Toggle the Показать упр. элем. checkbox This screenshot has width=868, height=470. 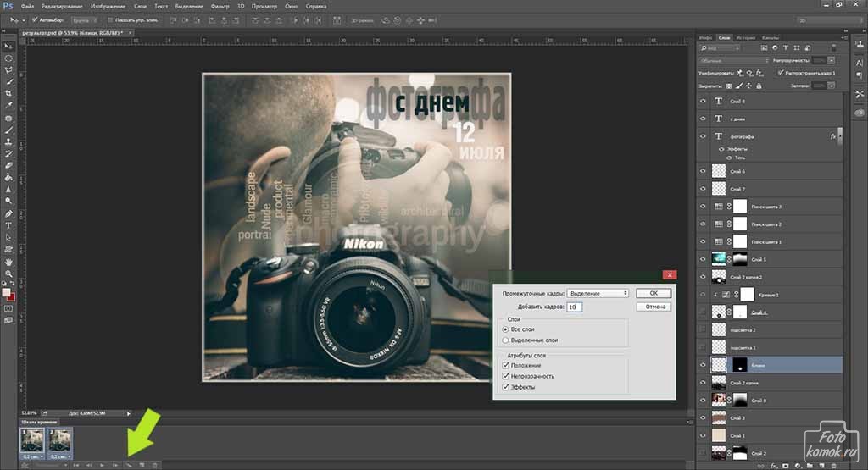tap(110, 20)
